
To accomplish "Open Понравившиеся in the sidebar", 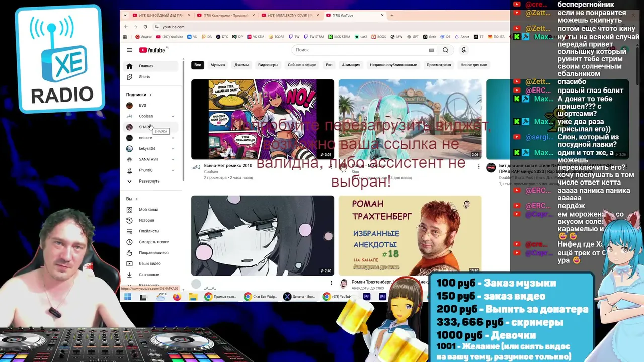I will click(152, 253).
